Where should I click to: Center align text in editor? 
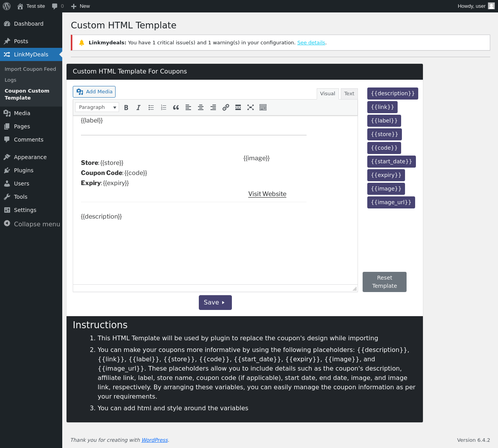tap(201, 107)
